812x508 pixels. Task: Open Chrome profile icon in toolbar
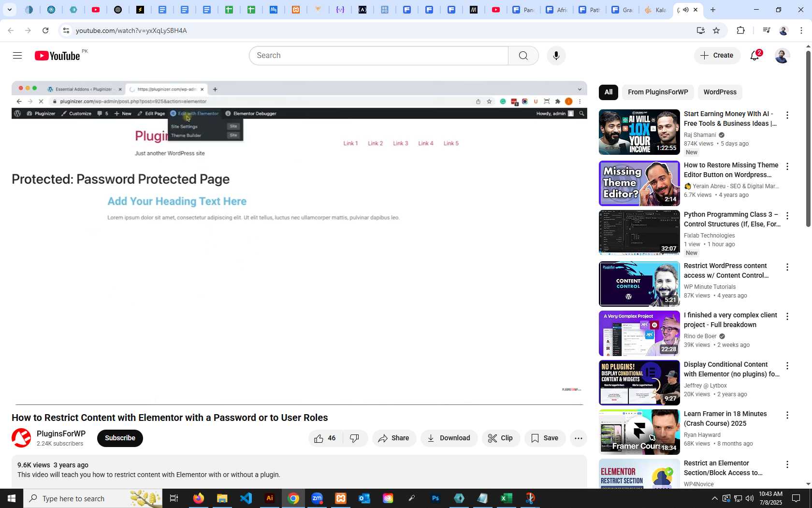click(x=783, y=30)
